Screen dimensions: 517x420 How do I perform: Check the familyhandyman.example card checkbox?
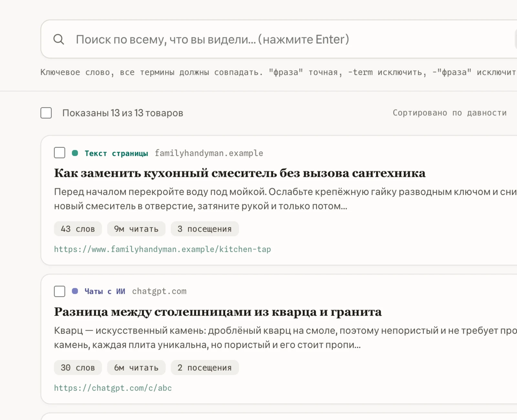coord(59,153)
